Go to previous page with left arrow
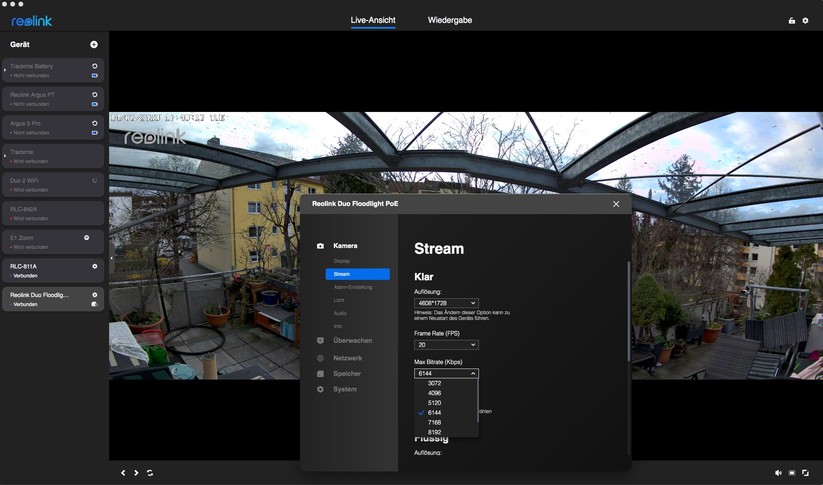Screen dimensions: 823x485 click(x=123, y=473)
